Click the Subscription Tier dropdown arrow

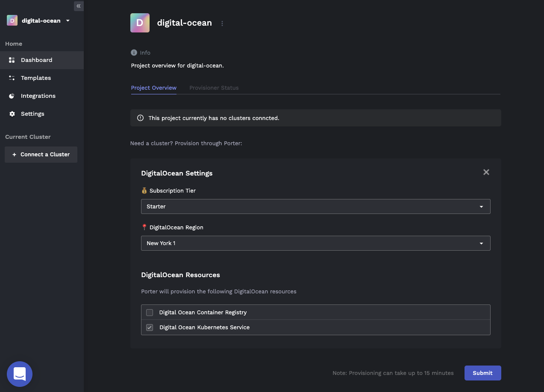[x=482, y=207]
